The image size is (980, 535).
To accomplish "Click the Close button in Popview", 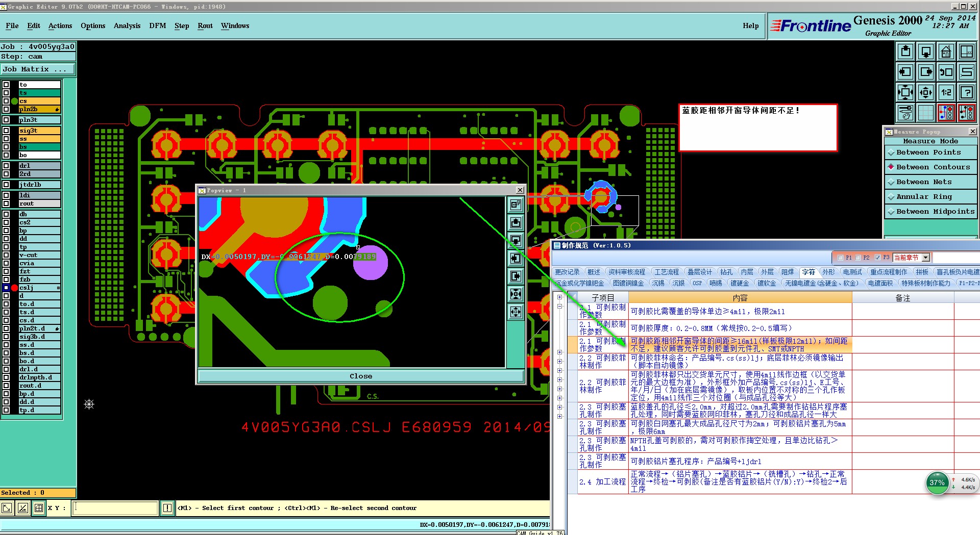I will (x=361, y=376).
